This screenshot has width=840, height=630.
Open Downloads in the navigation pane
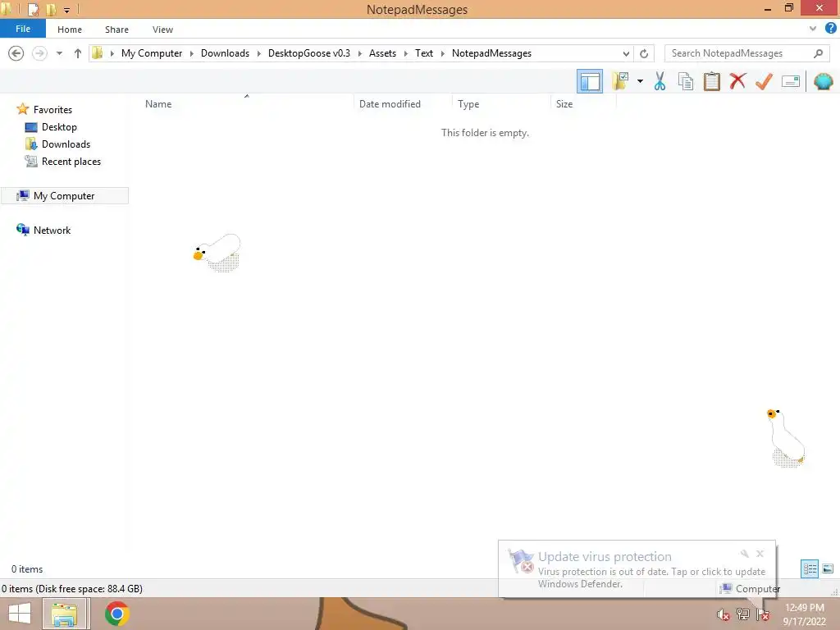pos(66,144)
